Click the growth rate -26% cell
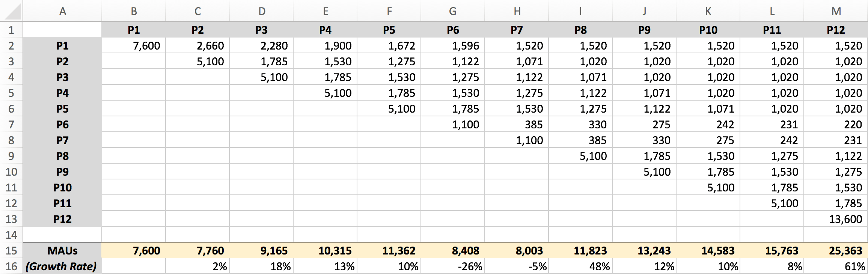The height and width of the screenshot is (274, 868). (x=453, y=266)
